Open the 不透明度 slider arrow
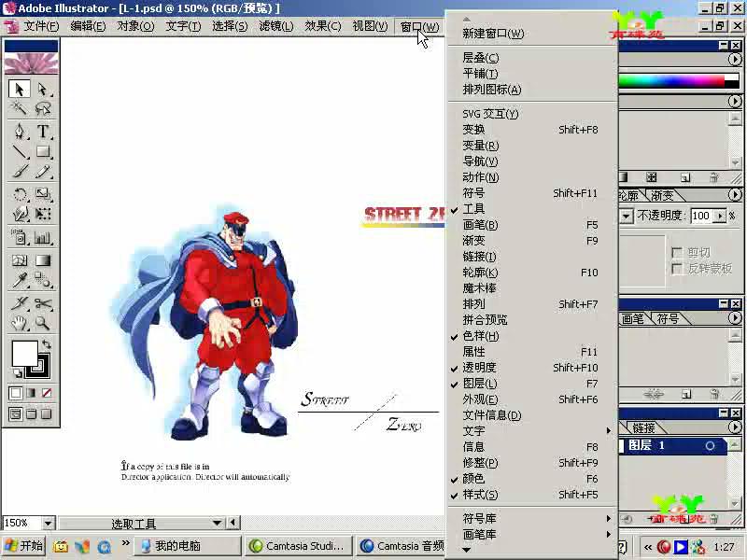 point(720,217)
